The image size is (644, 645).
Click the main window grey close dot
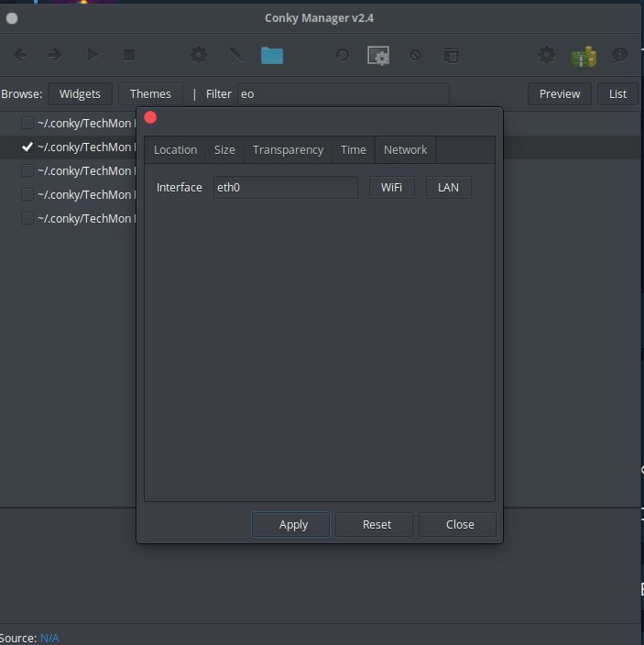[x=12, y=18]
